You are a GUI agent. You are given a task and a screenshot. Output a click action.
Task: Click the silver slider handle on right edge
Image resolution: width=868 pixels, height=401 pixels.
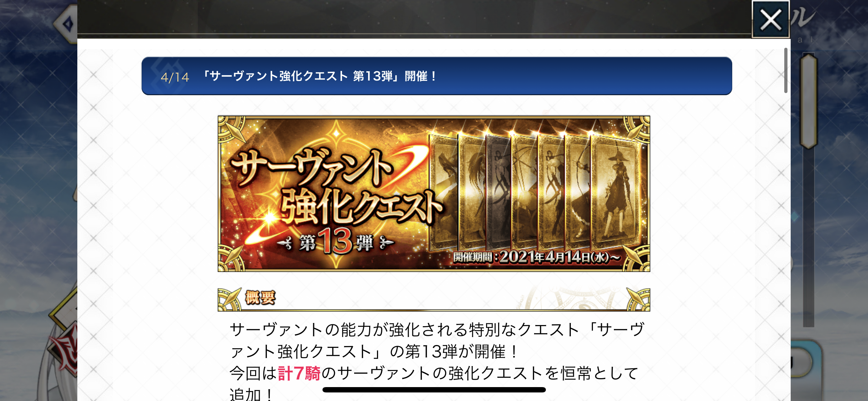click(808, 101)
